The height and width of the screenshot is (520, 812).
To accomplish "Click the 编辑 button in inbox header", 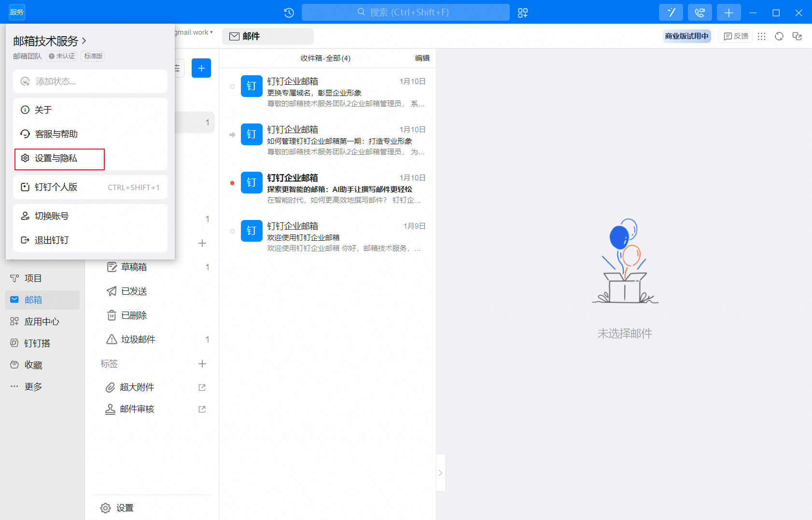I will click(422, 58).
